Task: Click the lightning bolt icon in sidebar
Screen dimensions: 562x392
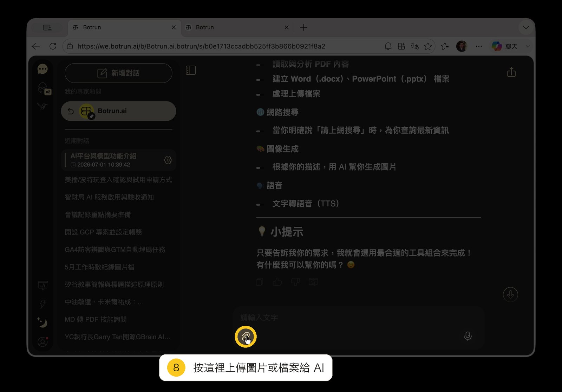Action: pyautogui.click(x=43, y=304)
